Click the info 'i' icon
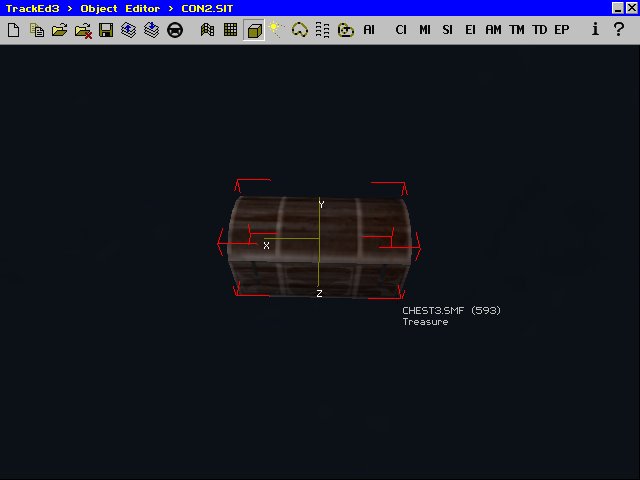Viewport: 640px width, 480px height. (x=594, y=30)
